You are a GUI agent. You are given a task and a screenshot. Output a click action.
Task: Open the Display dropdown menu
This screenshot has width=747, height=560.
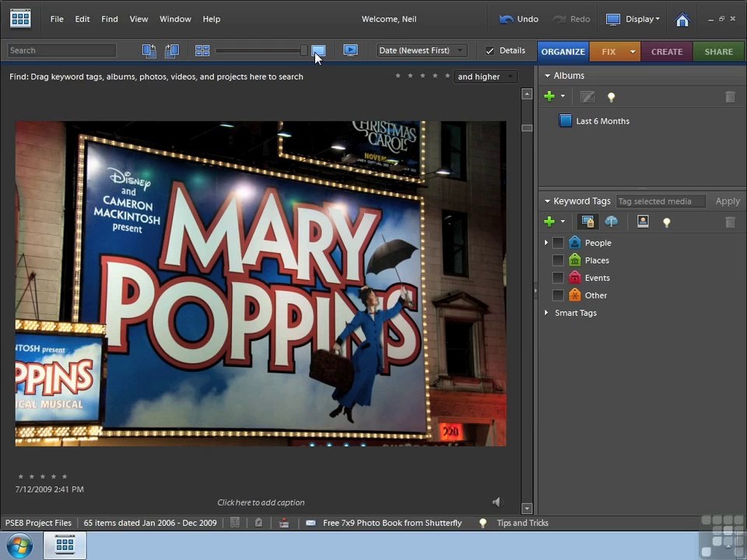click(x=633, y=19)
